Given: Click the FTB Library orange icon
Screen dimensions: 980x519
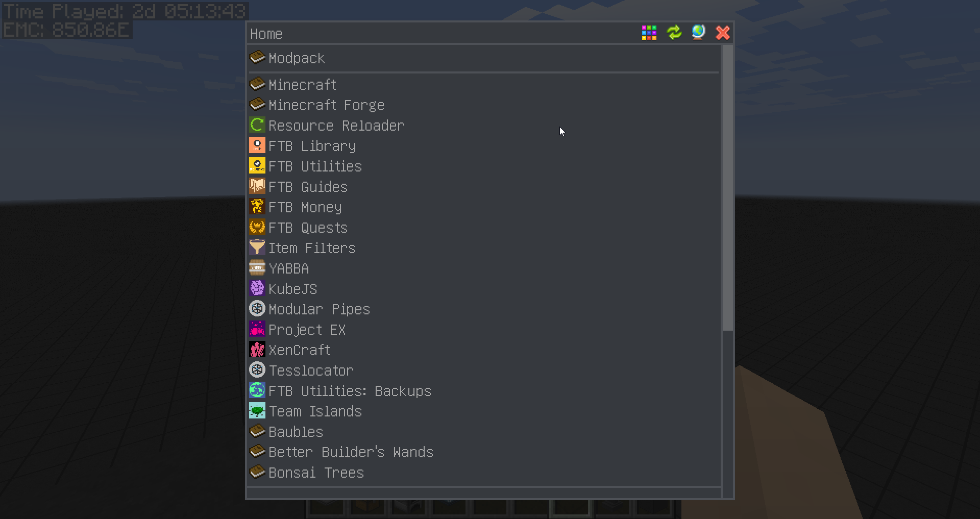Looking at the screenshot, I should click(x=257, y=145).
